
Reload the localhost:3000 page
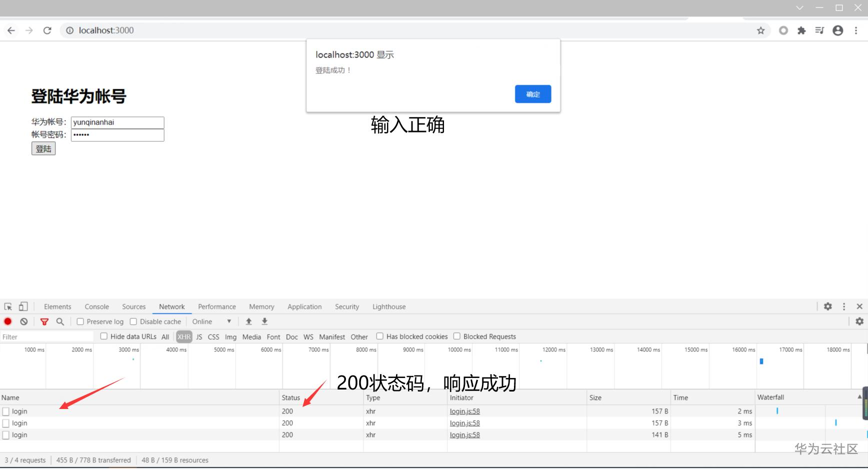(x=47, y=30)
